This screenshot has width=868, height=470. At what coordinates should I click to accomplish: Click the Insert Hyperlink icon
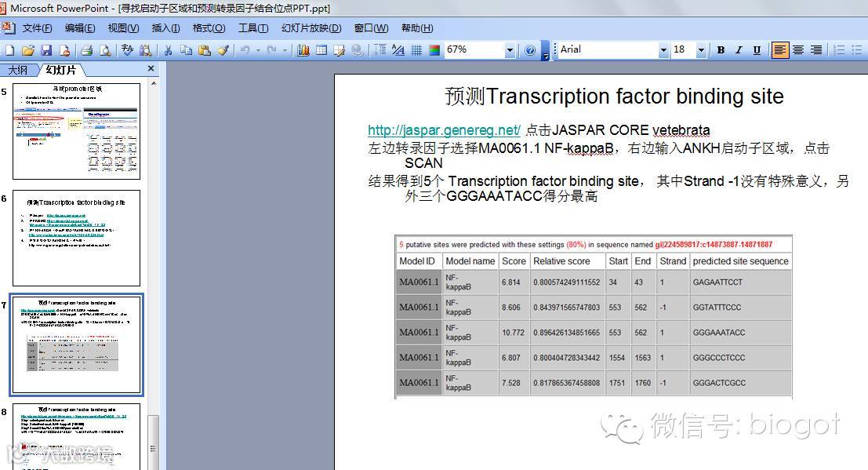(x=358, y=50)
